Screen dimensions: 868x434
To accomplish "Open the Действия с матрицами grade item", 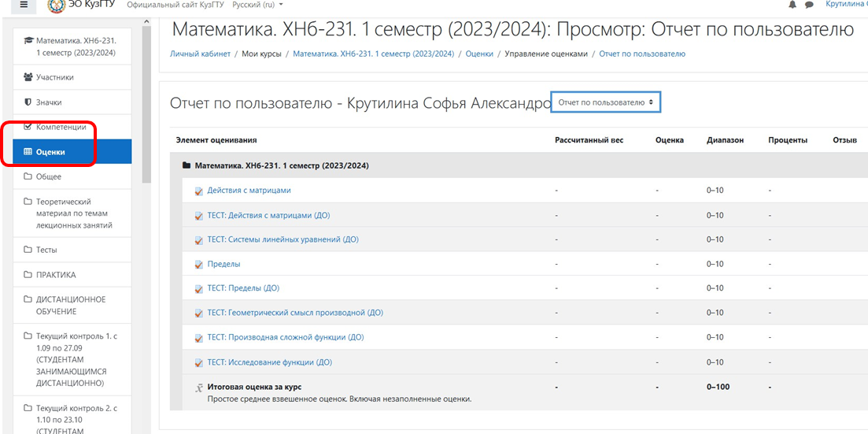I will pyautogui.click(x=249, y=191).
